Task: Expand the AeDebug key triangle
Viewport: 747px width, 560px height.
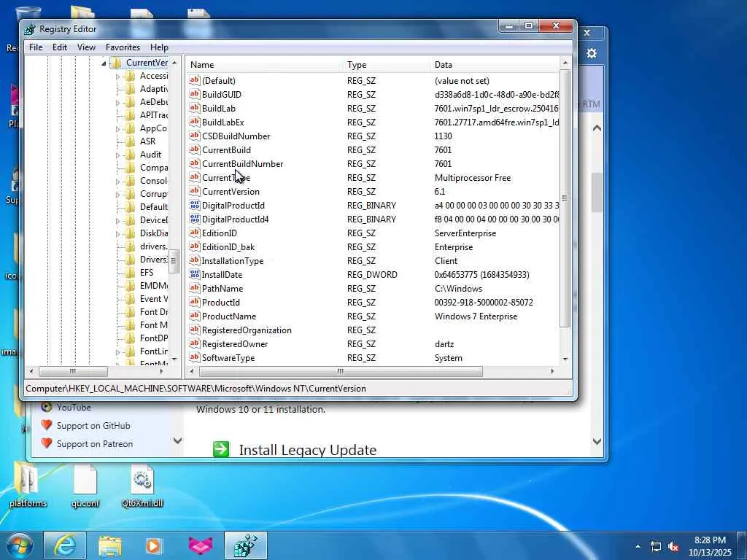Action: [x=117, y=102]
